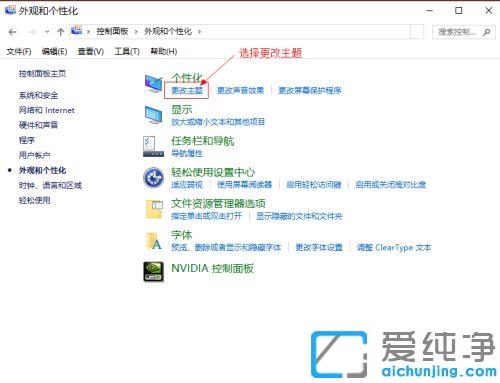500x383 pixels.
Task: Click 导航属性 link
Action: point(187,153)
